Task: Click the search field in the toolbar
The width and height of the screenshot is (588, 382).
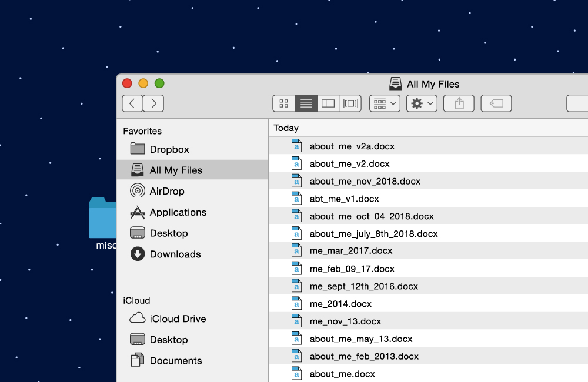Action: (x=577, y=103)
